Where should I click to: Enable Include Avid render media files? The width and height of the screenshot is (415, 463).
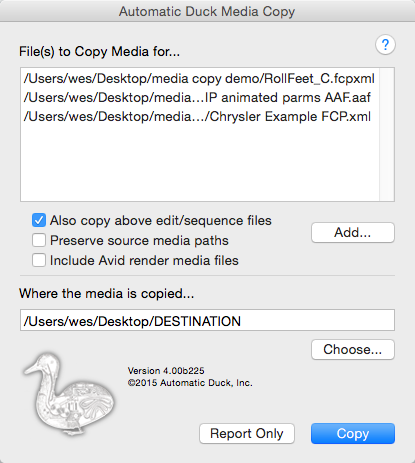(39, 260)
